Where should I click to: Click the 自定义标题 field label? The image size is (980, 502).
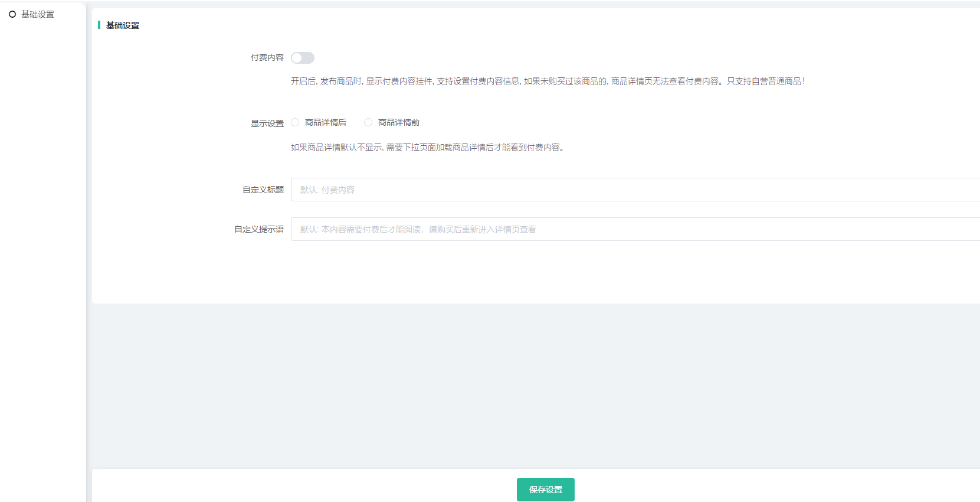tap(263, 190)
